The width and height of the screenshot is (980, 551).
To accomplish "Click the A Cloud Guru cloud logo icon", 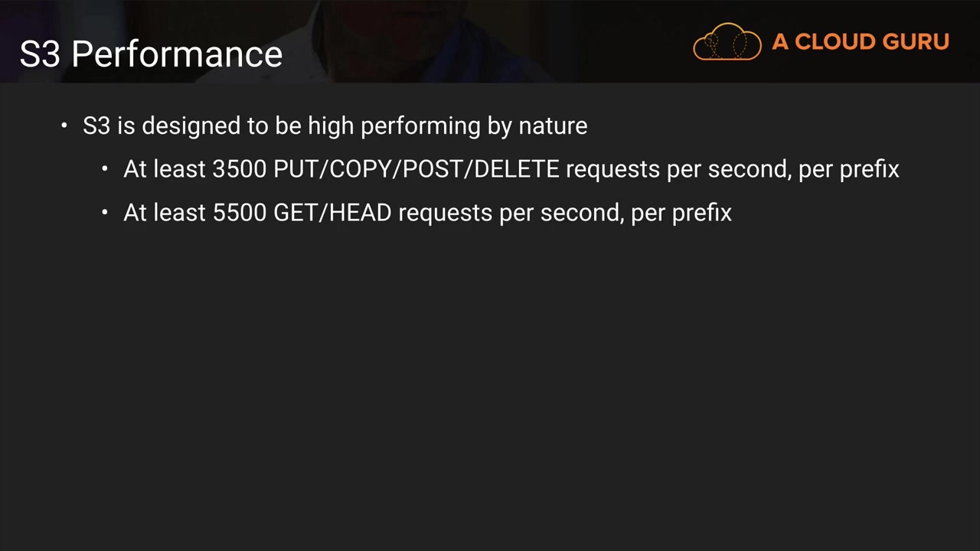I will click(x=727, y=42).
